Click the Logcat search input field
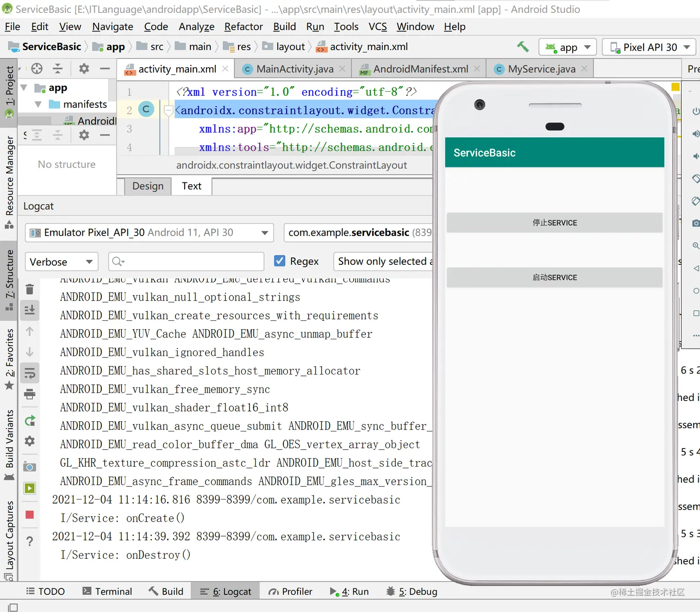Viewport: 700px width, 612px height. pos(186,262)
